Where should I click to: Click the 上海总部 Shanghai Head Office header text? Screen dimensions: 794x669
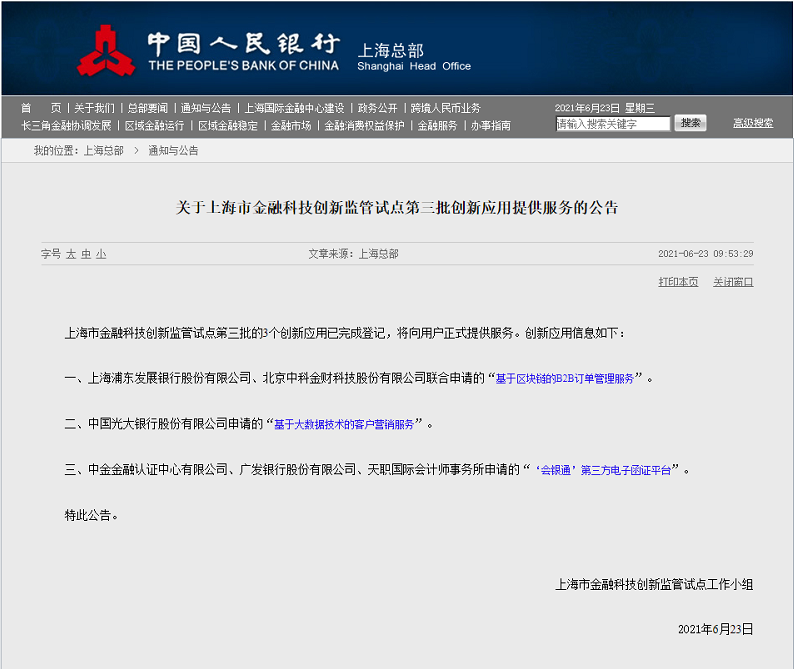pyautogui.click(x=414, y=57)
